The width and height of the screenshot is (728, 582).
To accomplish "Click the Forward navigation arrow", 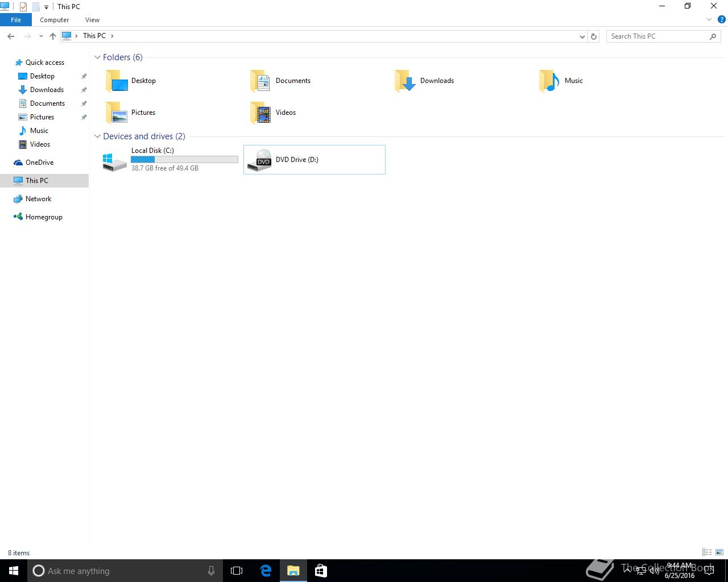I will tap(27, 36).
